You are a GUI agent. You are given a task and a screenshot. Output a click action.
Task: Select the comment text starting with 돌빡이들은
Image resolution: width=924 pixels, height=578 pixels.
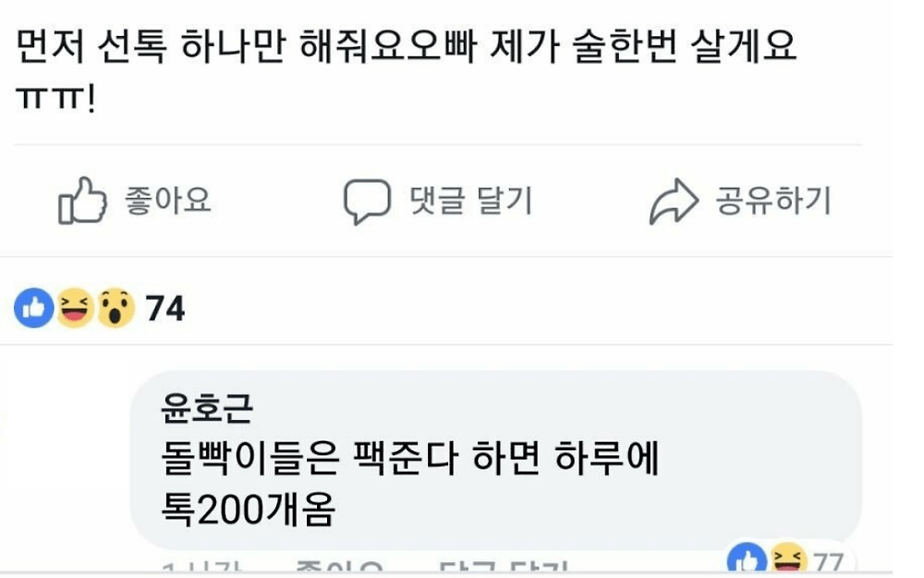(410, 483)
